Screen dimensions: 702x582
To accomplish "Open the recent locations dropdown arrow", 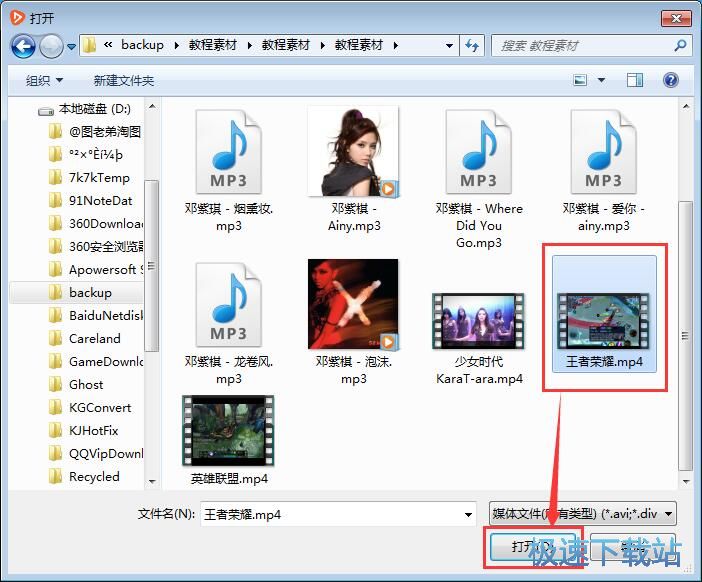I will point(71,46).
